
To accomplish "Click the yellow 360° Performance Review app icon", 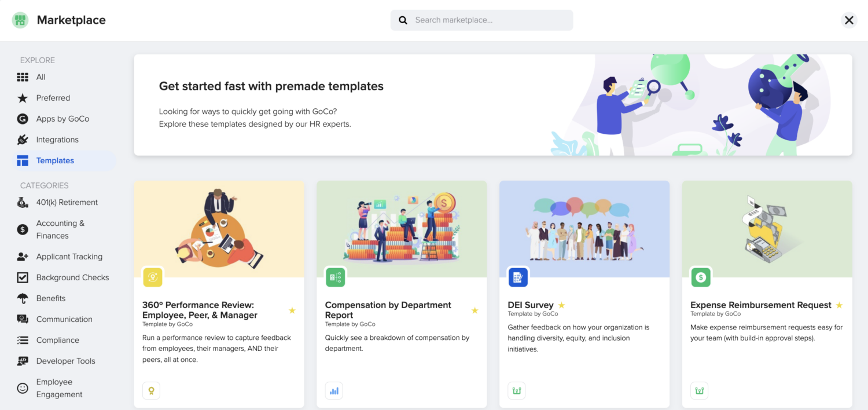I will point(153,277).
